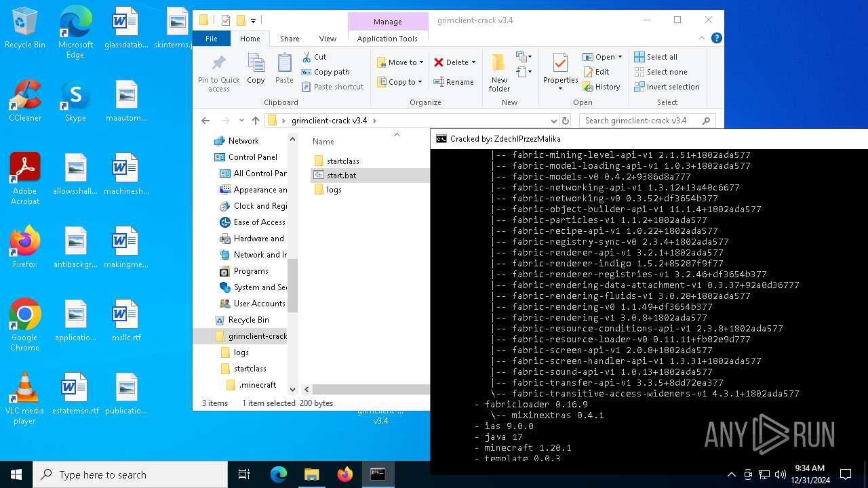The width and height of the screenshot is (868, 488).
Task: Select User Accounts in navigation tree
Action: click(x=259, y=304)
